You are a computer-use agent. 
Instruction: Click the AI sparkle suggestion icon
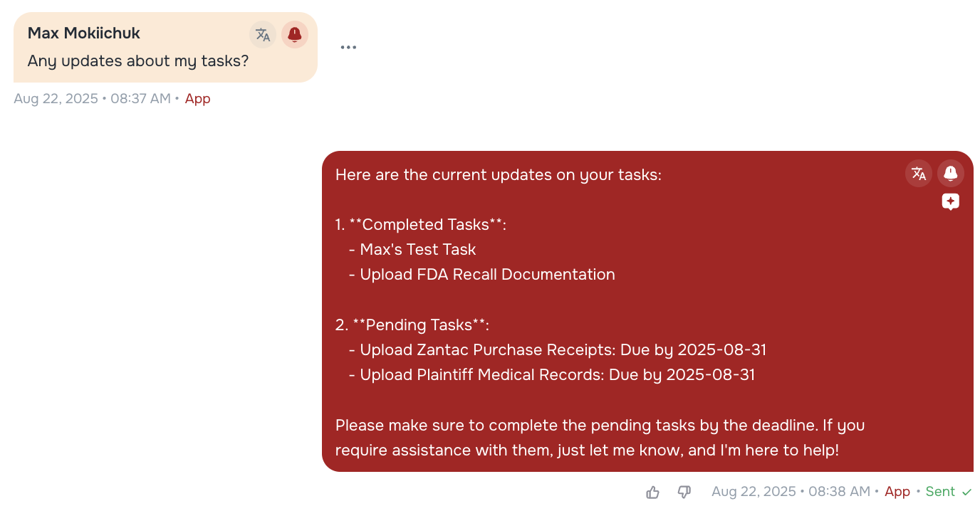click(950, 201)
